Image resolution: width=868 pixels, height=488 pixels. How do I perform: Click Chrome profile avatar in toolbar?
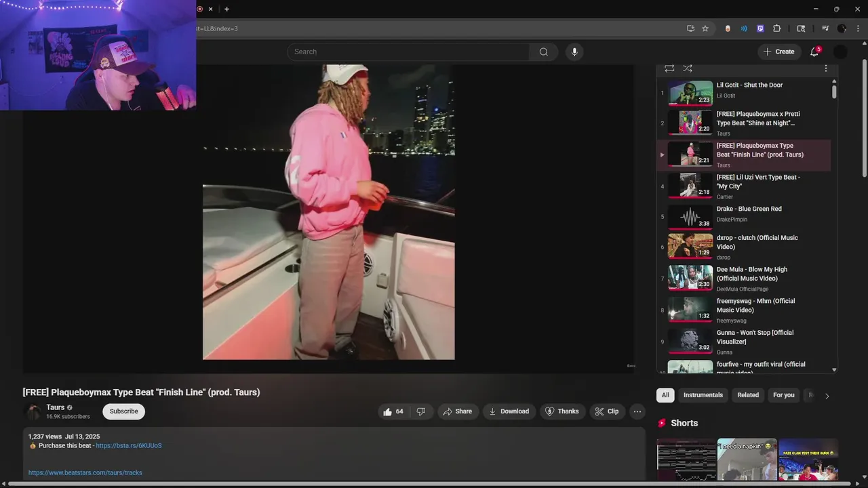click(x=842, y=28)
